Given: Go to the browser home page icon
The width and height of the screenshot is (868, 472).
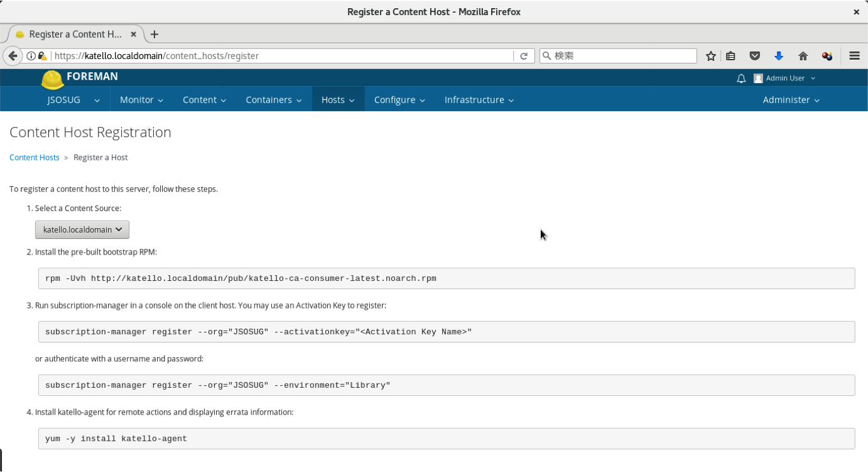Looking at the screenshot, I should (x=803, y=56).
